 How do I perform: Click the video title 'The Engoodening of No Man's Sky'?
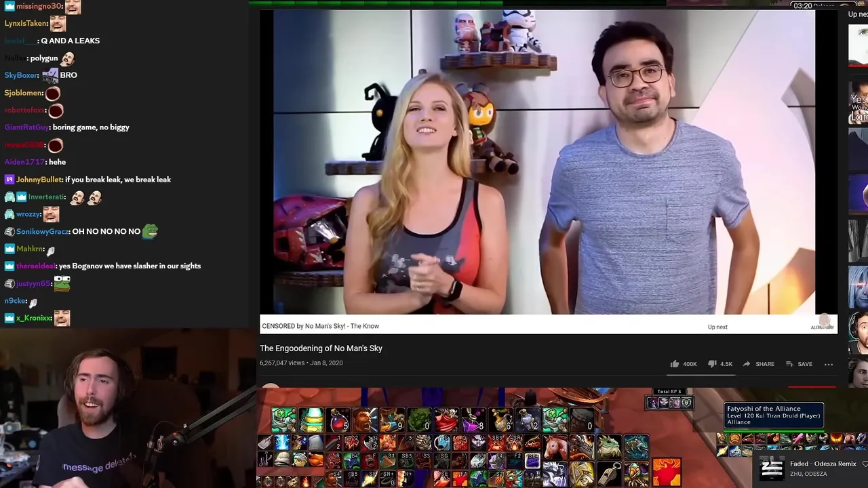coord(321,348)
